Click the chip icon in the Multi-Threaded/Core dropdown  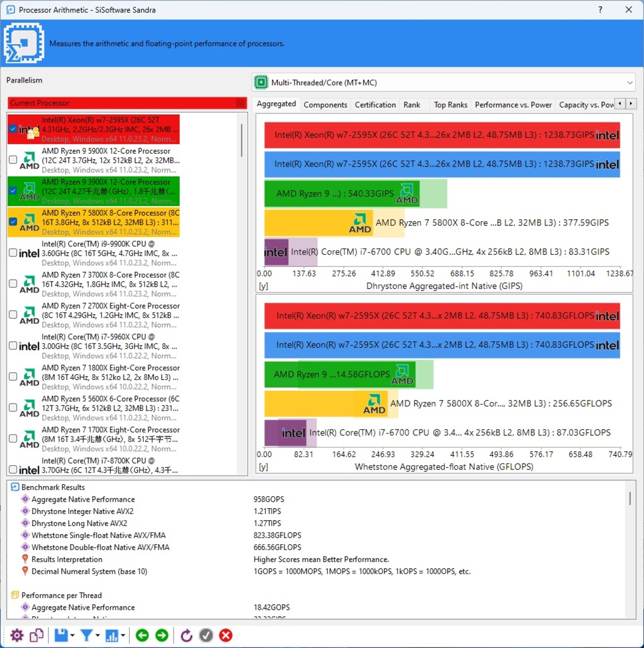pyautogui.click(x=261, y=82)
